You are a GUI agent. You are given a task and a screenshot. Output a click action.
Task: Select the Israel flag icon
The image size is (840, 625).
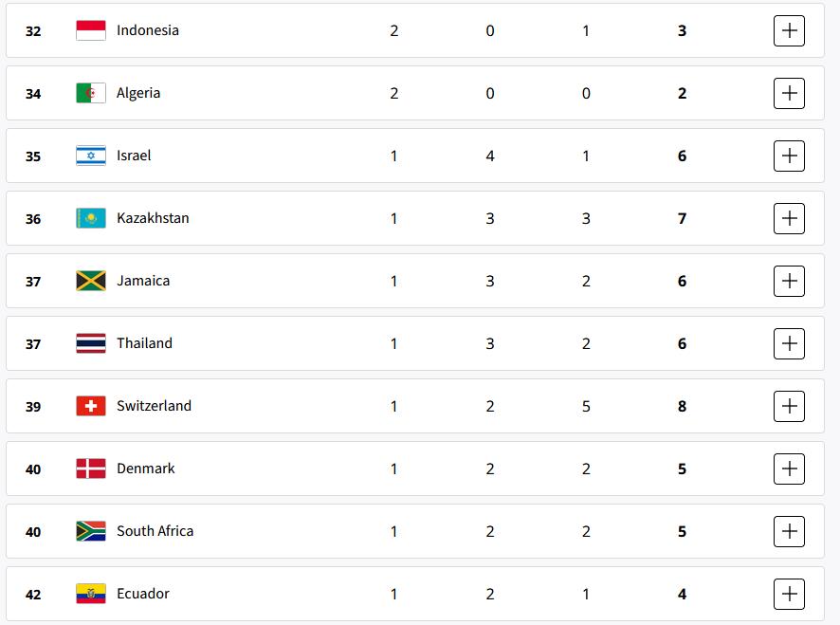[x=91, y=156]
